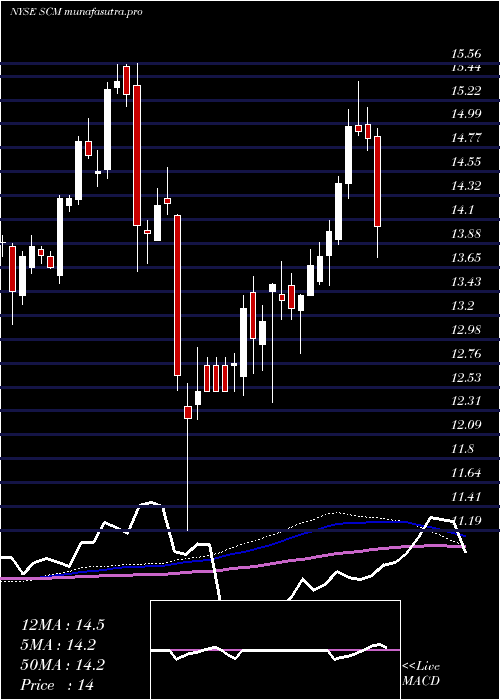This screenshot has height=700, width=500.
Task: Click the 12.53 price axis label
Action: click(466, 378)
